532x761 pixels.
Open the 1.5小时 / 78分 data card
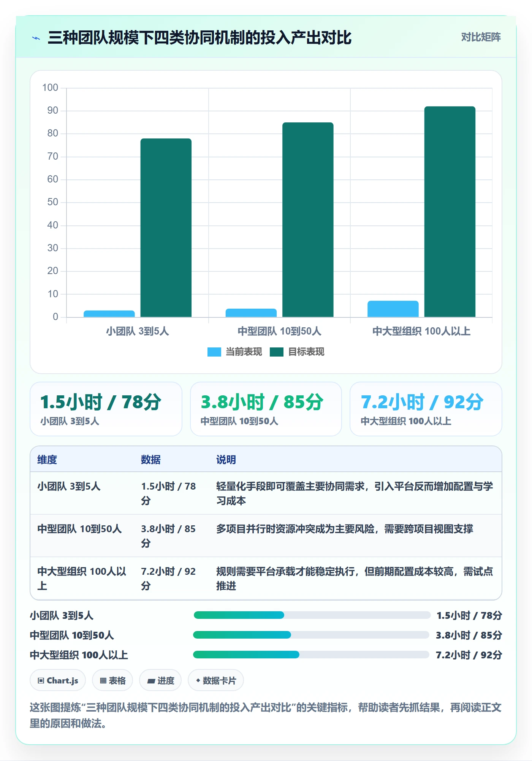pos(106,409)
